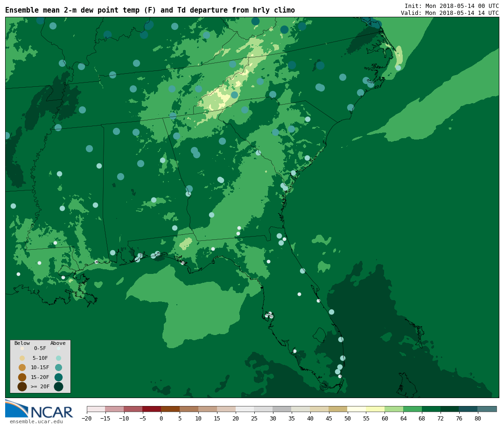Select the colorbar swatch between 40 and 45
The image size is (504, 427).
tap(320, 409)
